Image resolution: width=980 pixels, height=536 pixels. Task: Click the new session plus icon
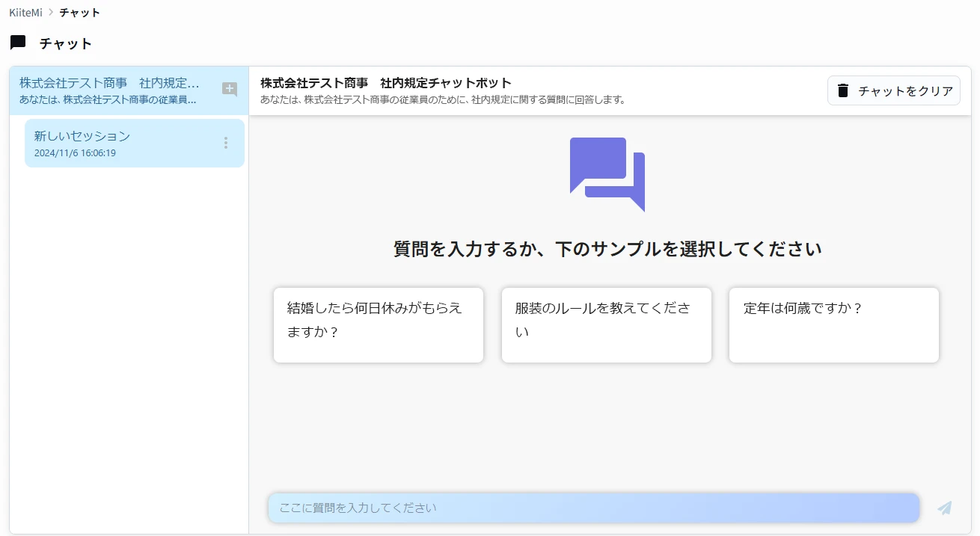230,90
